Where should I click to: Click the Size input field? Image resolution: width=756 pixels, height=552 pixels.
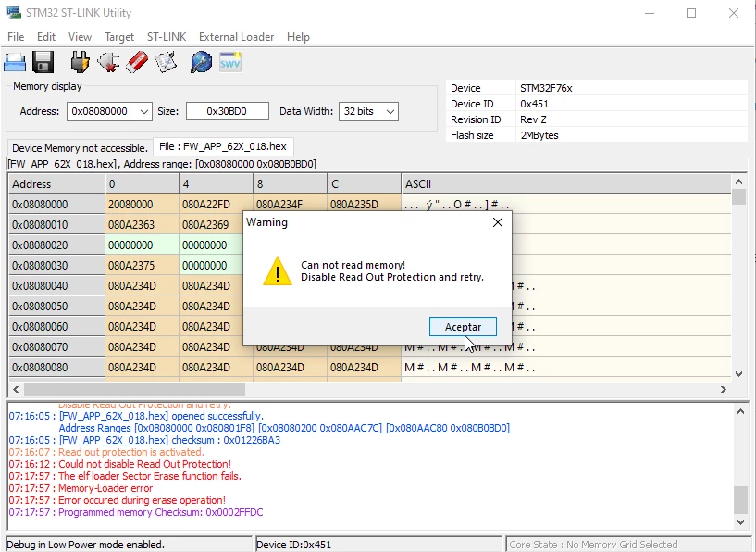click(x=227, y=111)
